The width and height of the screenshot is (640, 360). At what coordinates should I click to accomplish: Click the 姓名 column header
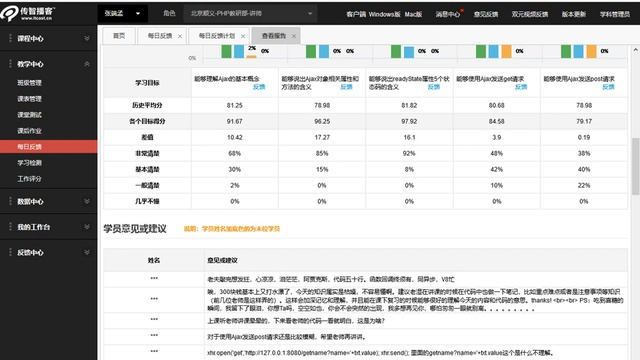(x=154, y=260)
